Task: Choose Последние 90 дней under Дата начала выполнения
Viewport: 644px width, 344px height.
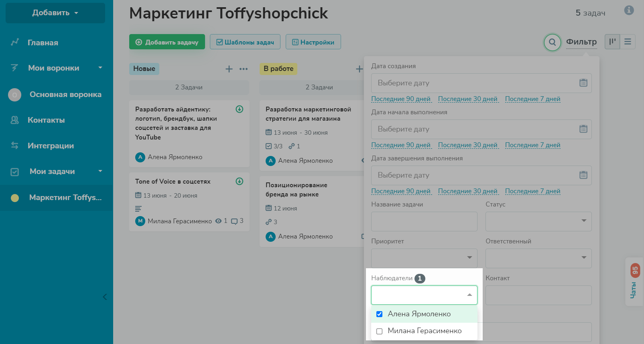Action: pos(401,145)
